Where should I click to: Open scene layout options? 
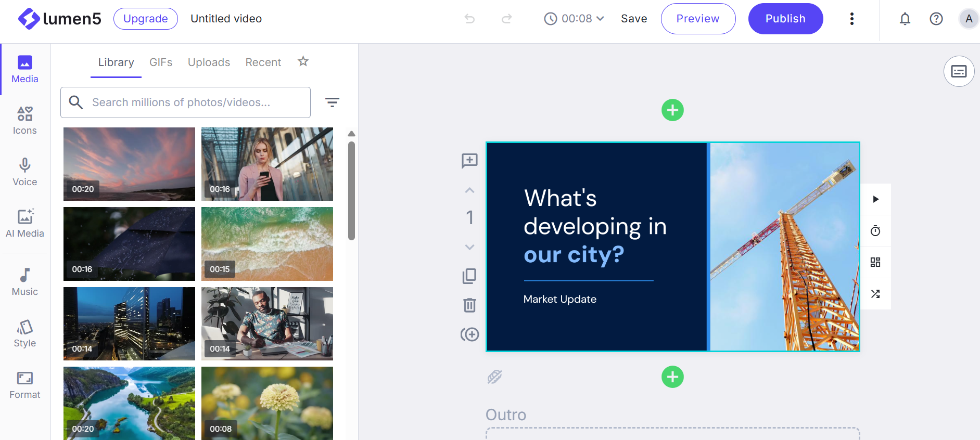(875, 262)
